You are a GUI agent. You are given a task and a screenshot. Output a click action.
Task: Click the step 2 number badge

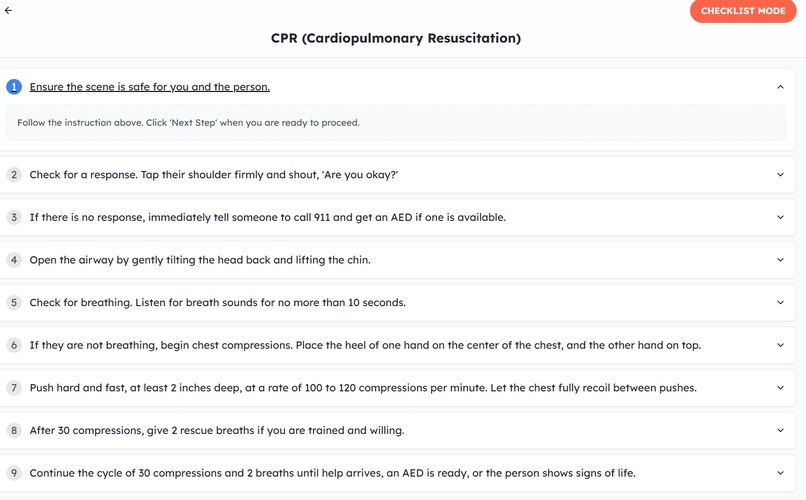click(14, 175)
